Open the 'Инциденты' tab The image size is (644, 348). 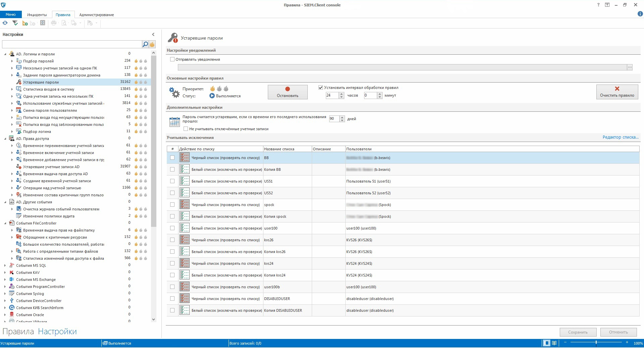click(37, 15)
